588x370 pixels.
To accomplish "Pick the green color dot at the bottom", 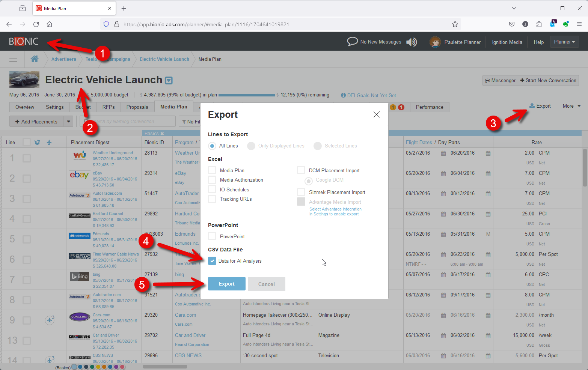I will (x=92, y=367).
